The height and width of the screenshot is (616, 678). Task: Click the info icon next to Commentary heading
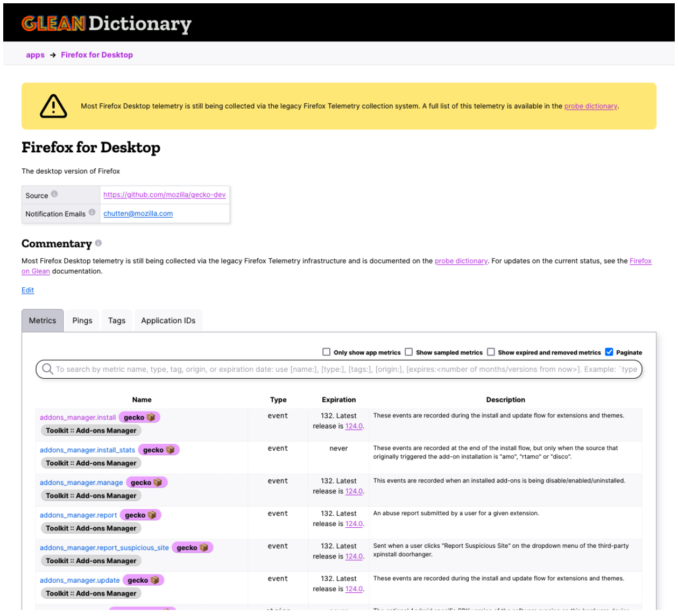coord(98,243)
